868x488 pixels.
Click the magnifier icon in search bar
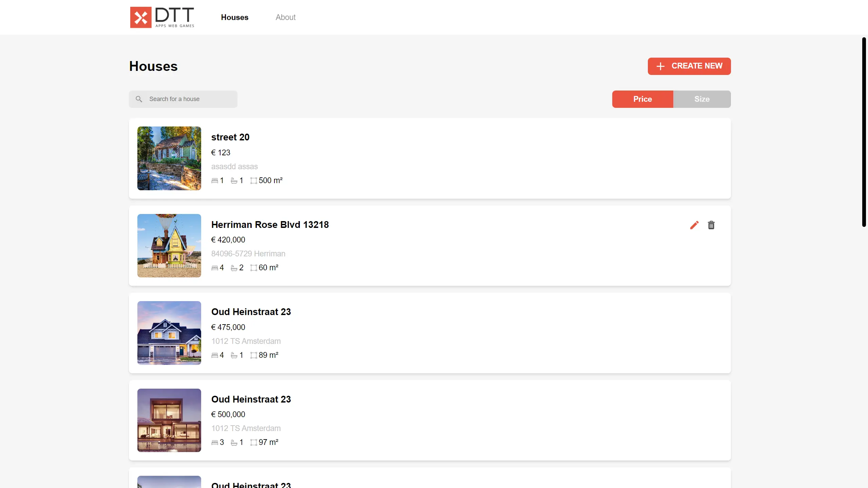point(139,99)
